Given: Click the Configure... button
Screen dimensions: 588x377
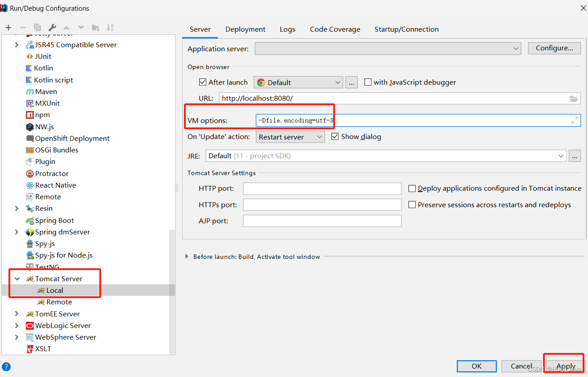Looking at the screenshot, I should pos(554,48).
